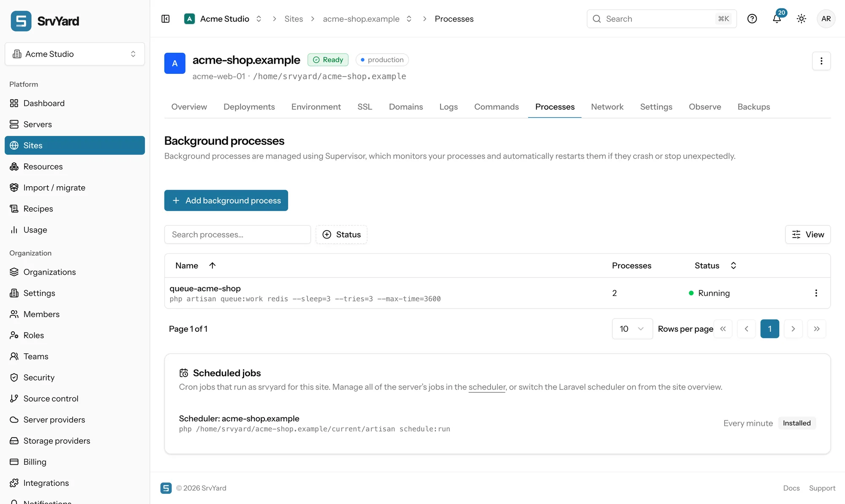This screenshot has height=504, width=845.
Task: Click the SrvYard logo in sidebar
Action: coord(45,21)
